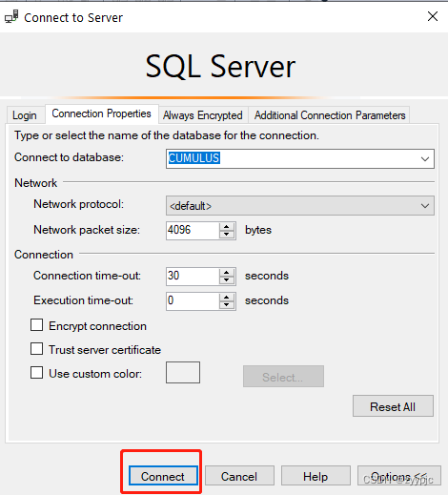Select the Connection Properties tab
448x495 pixels.
102,113
